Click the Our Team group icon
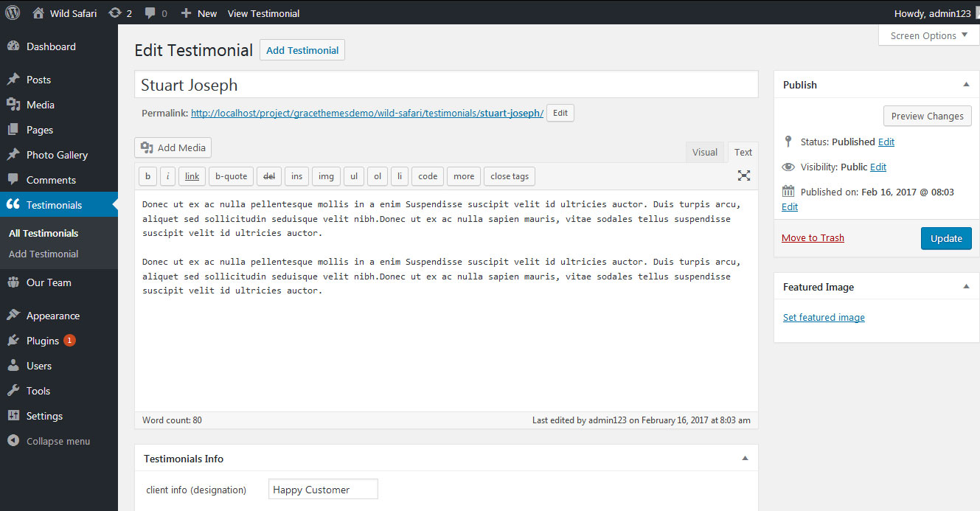This screenshot has height=511, width=980. click(x=13, y=282)
